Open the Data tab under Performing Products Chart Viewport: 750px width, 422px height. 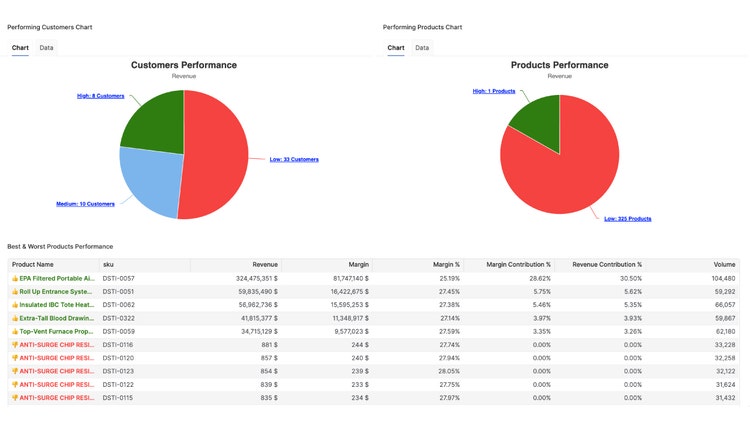422,48
